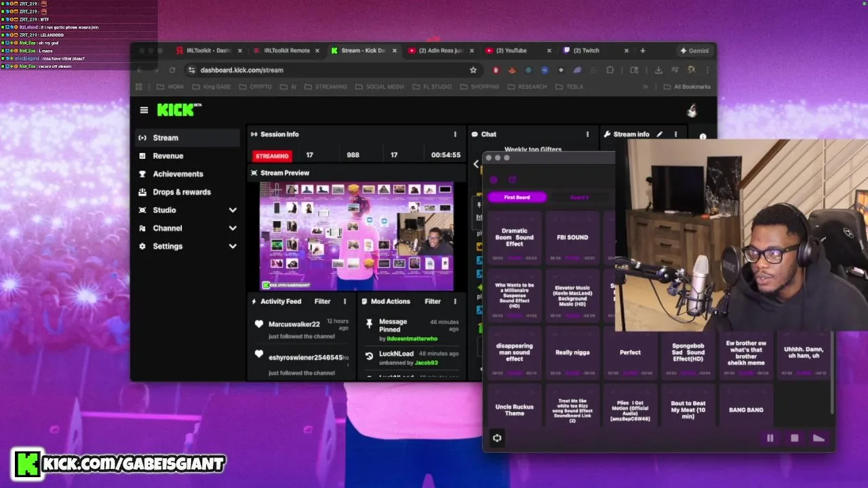Screen dimensions: 868x488
Task: Play the Perfect sound pad
Action: click(630, 352)
